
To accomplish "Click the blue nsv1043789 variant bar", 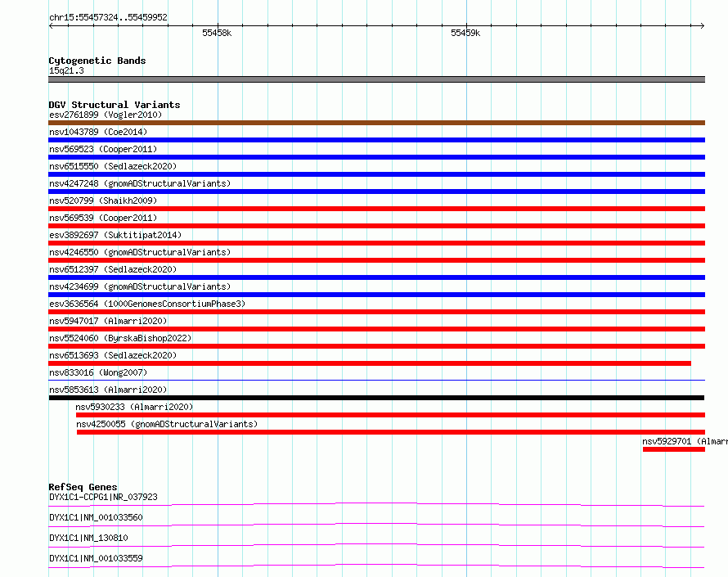I will [376, 140].
